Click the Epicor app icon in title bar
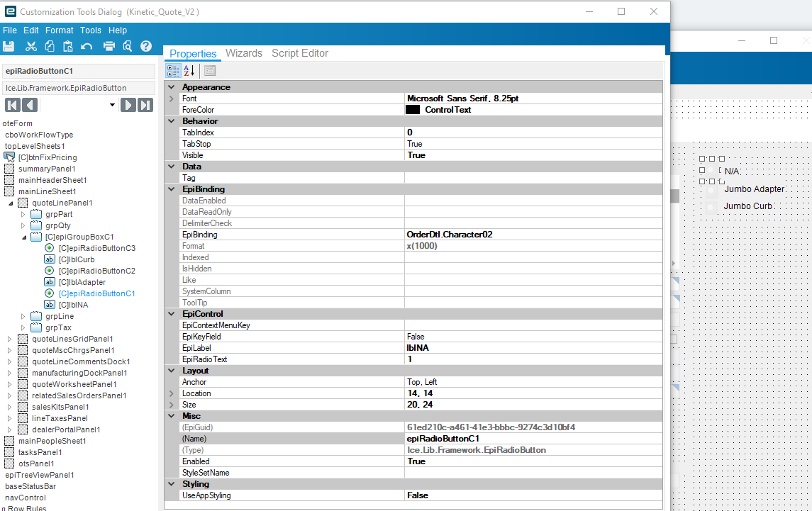812x511 pixels. coord(11,11)
